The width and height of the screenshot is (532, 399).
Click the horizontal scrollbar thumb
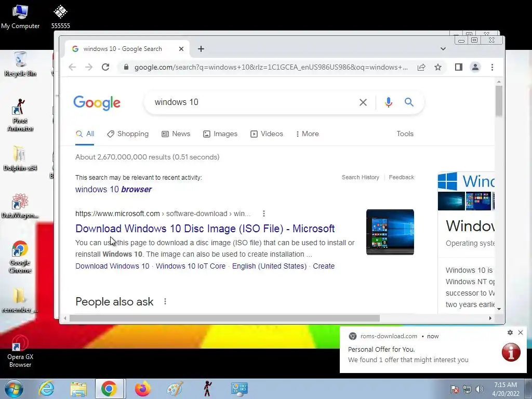224,318
